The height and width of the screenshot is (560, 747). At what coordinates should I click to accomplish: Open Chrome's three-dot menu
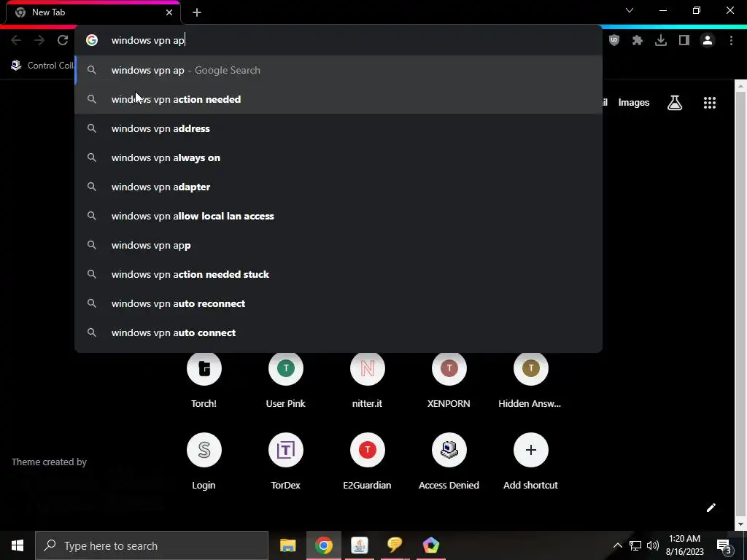pyautogui.click(x=731, y=41)
